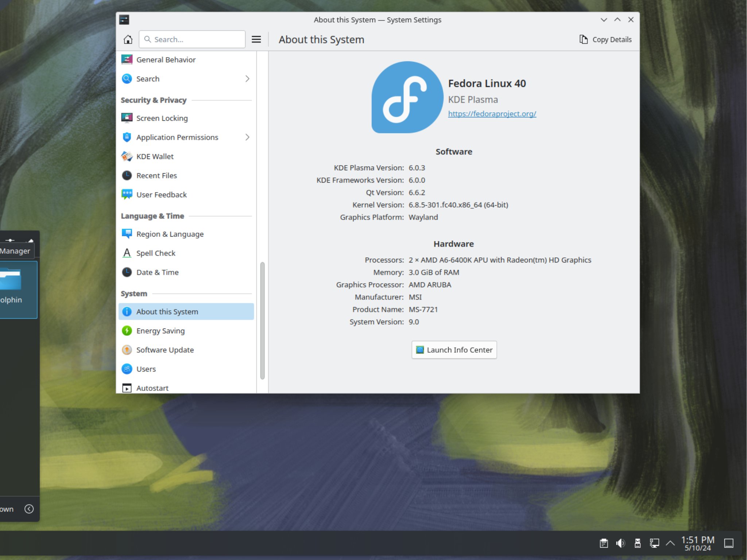Open User Feedback settings
Image resolution: width=747 pixels, height=560 pixels.
[186, 195]
